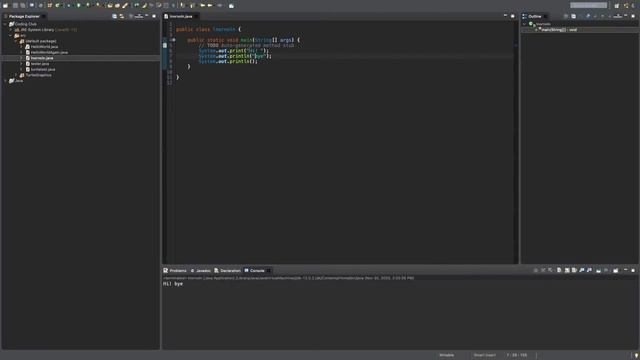Click the External Tools launch icon
The image size is (640, 360).
98,5
